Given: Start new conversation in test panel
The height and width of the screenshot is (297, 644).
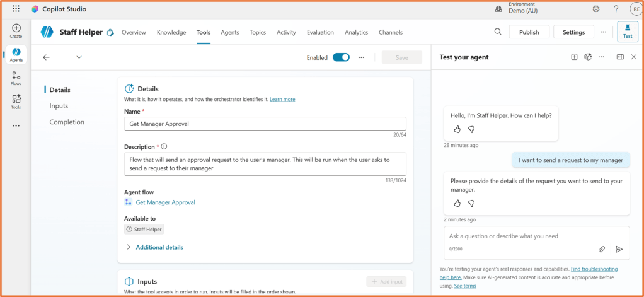Looking at the screenshot, I should click(574, 57).
